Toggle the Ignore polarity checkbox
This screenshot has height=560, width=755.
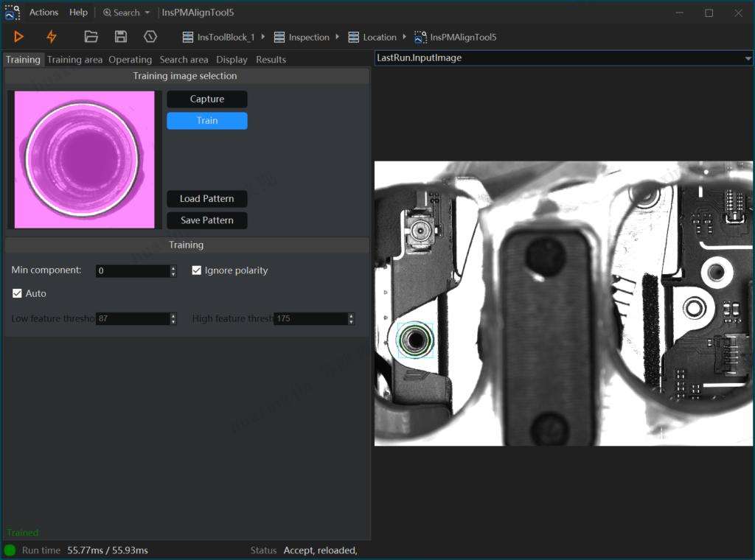pos(197,270)
